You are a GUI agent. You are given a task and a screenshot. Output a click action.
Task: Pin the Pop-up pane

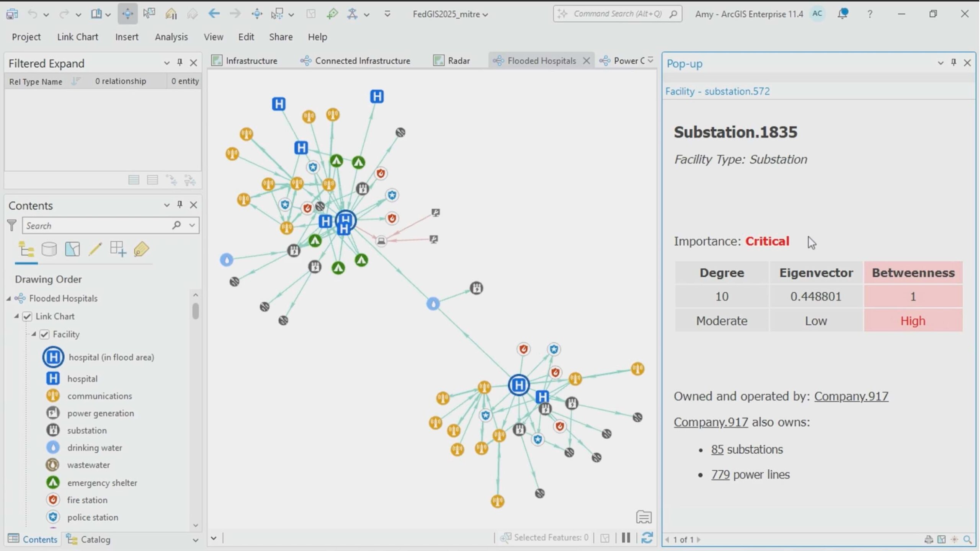click(953, 62)
